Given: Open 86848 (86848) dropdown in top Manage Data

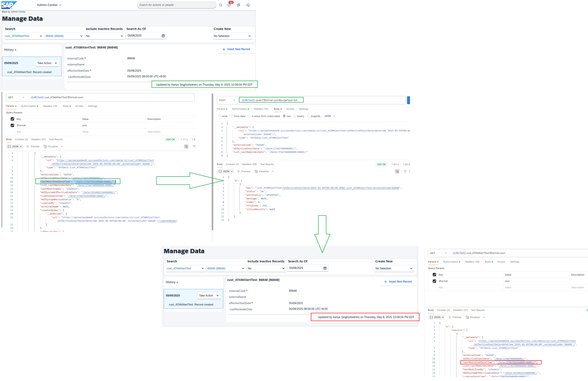Looking at the screenshot, I should tap(65, 36).
